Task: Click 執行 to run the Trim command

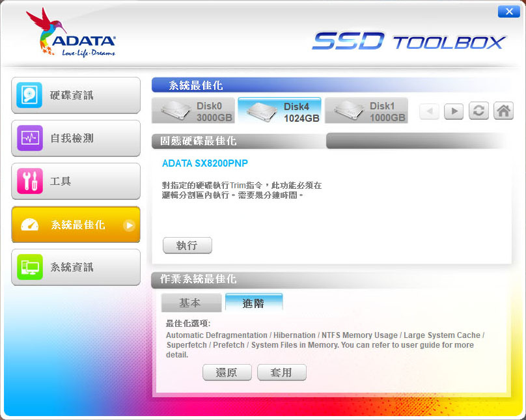Action: tap(187, 245)
